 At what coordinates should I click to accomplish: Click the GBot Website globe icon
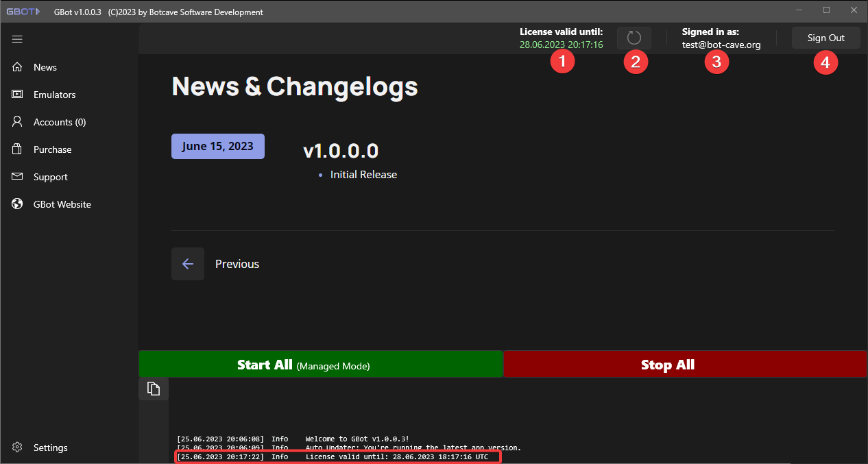(x=18, y=204)
